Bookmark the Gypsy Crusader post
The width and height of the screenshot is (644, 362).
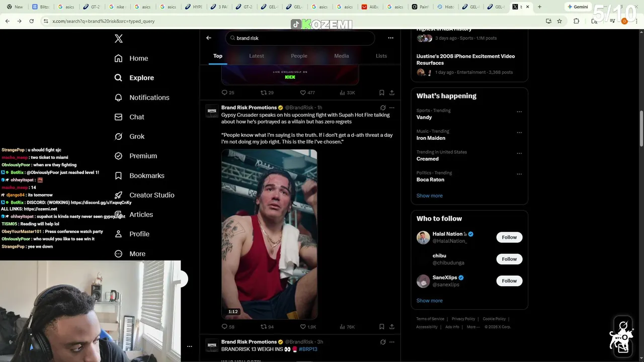(382, 327)
